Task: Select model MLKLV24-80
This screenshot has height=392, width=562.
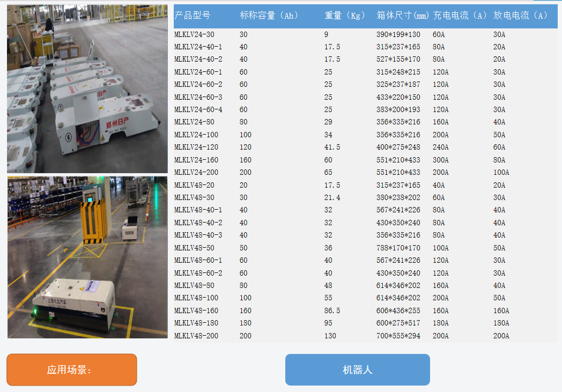Action: 194,122
